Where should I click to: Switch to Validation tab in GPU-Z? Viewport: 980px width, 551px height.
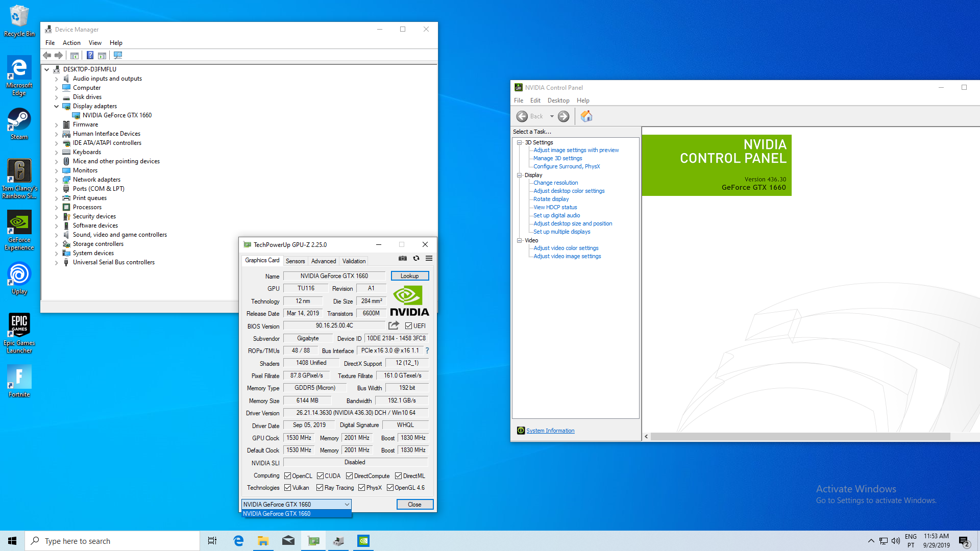pos(354,261)
